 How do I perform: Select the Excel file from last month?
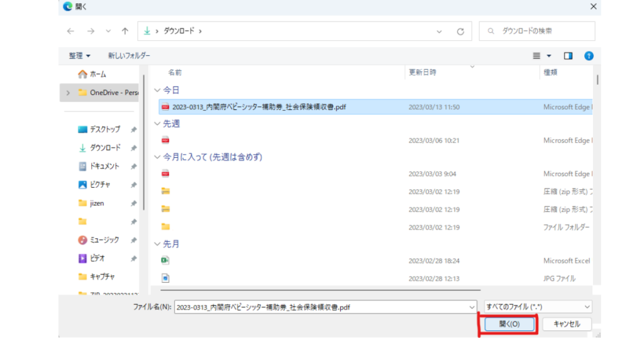pyautogui.click(x=165, y=260)
